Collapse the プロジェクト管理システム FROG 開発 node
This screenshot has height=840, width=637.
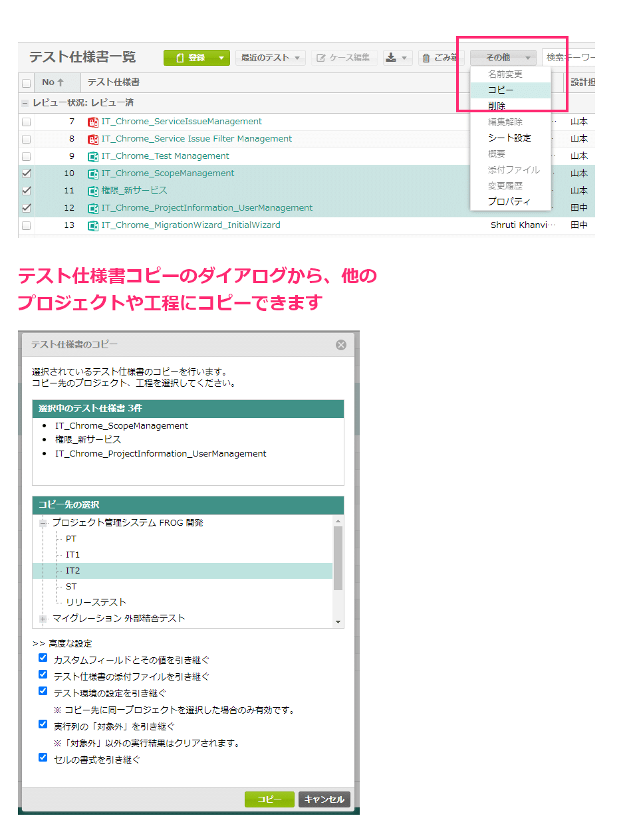[x=43, y=523]
